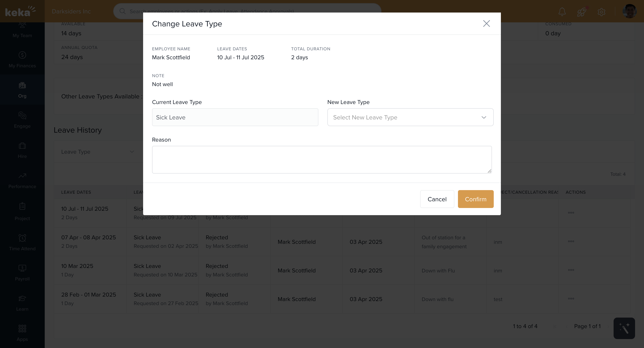Expand Leave Type filter dropdown

[x=97, y=152]
